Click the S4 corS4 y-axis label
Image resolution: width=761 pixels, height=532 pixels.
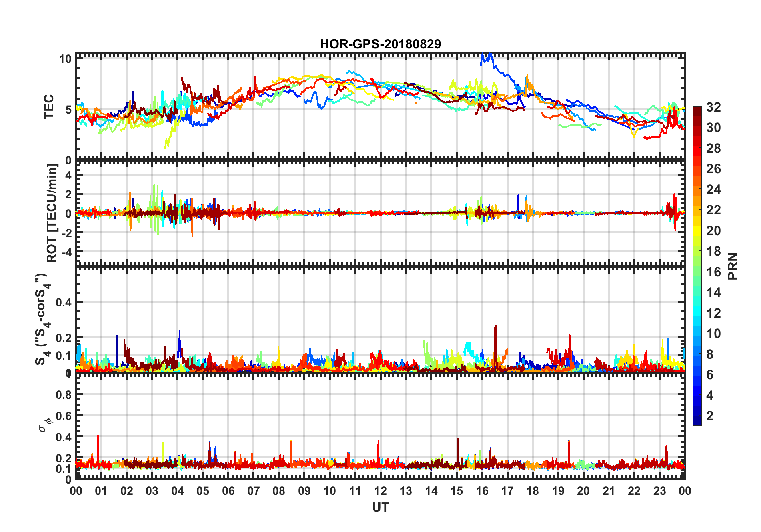coord(43,319)
